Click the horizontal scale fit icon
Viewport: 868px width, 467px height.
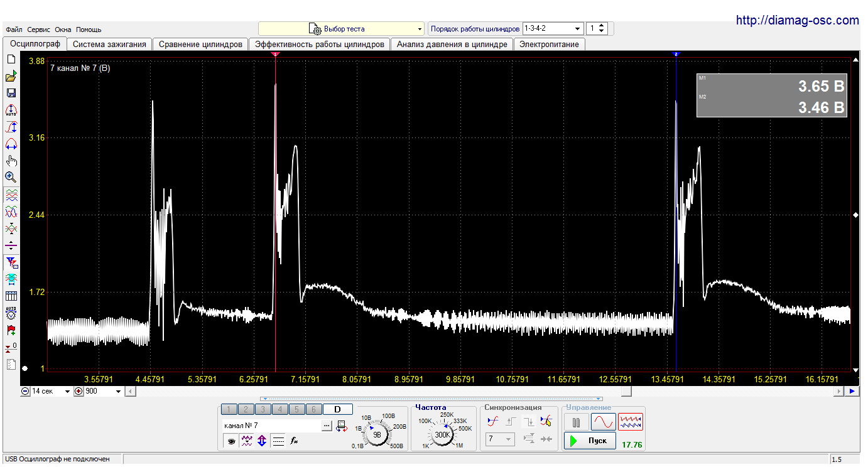click(x=11, y=144)
